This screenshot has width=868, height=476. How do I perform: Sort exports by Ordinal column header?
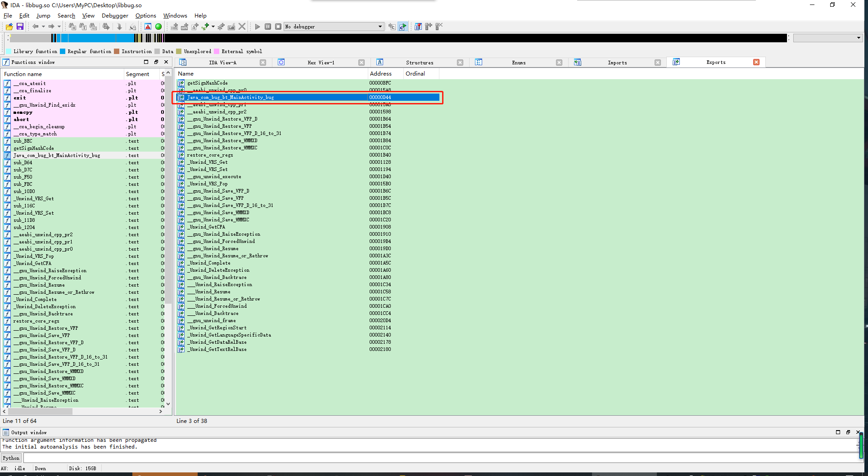point(421,74)
